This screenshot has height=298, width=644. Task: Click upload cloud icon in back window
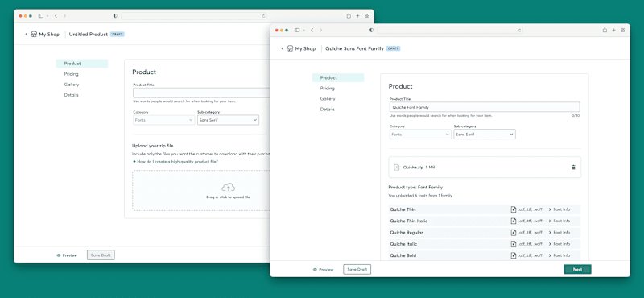coord(228,188)
